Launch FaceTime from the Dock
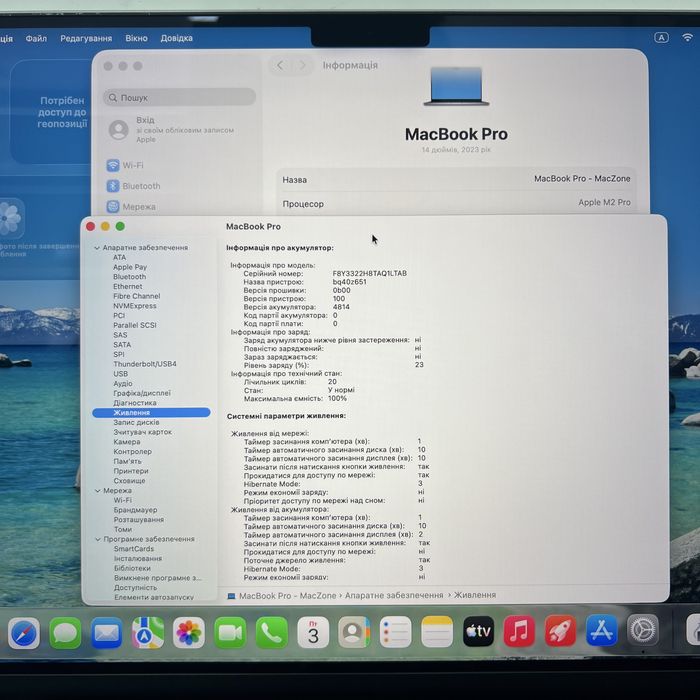Screen dimensions: 700x700 coord(230,632)
